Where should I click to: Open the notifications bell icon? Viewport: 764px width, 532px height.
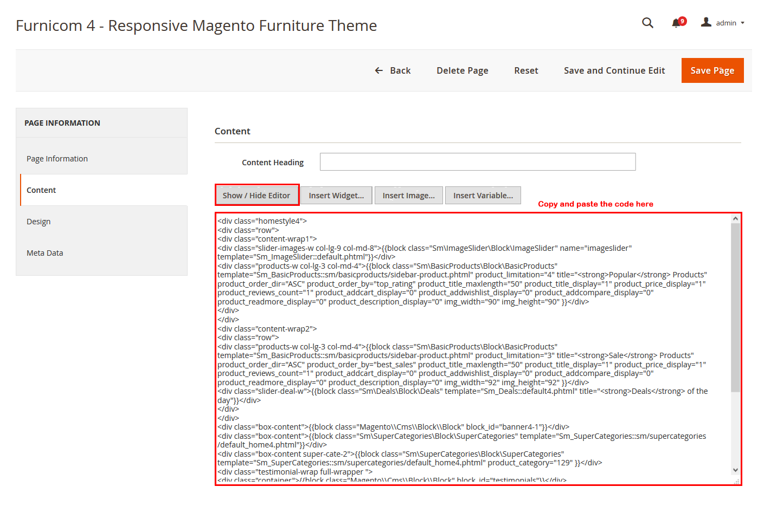[x=676, y=23]
